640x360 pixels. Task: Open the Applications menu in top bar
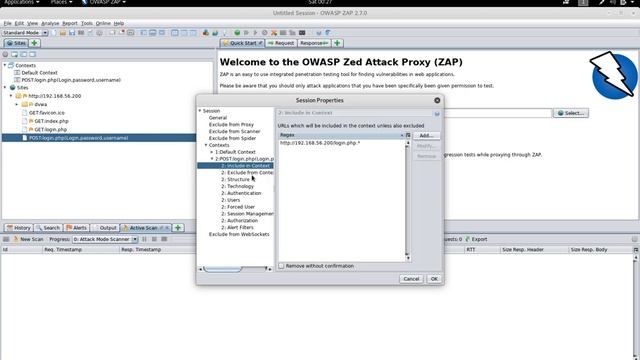pos(22,2)
